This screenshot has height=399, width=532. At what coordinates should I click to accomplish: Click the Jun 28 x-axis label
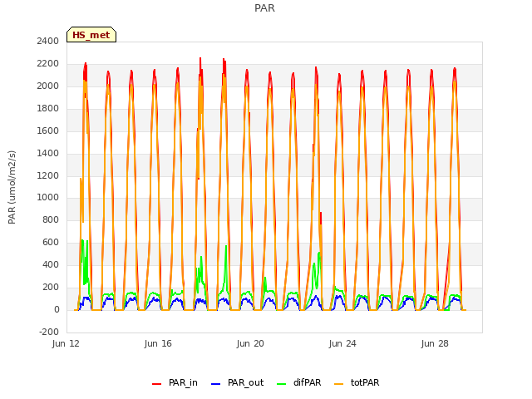(x=435, y=343)
